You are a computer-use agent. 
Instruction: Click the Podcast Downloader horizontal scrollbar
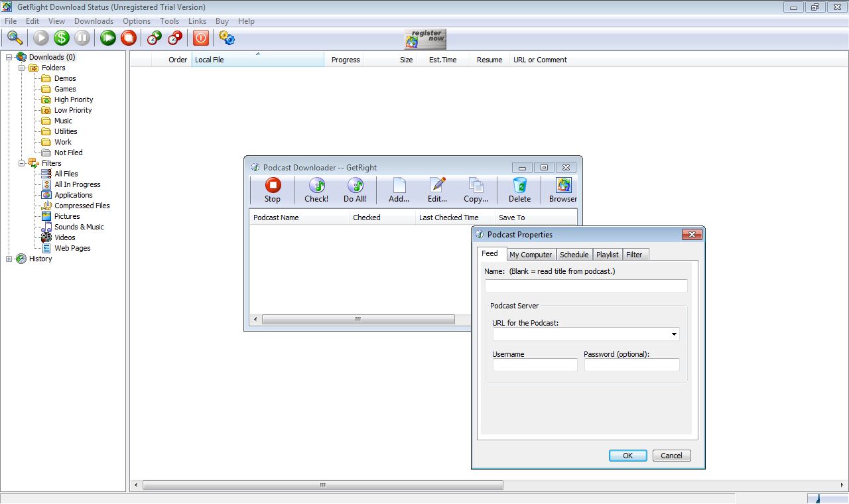358,320
